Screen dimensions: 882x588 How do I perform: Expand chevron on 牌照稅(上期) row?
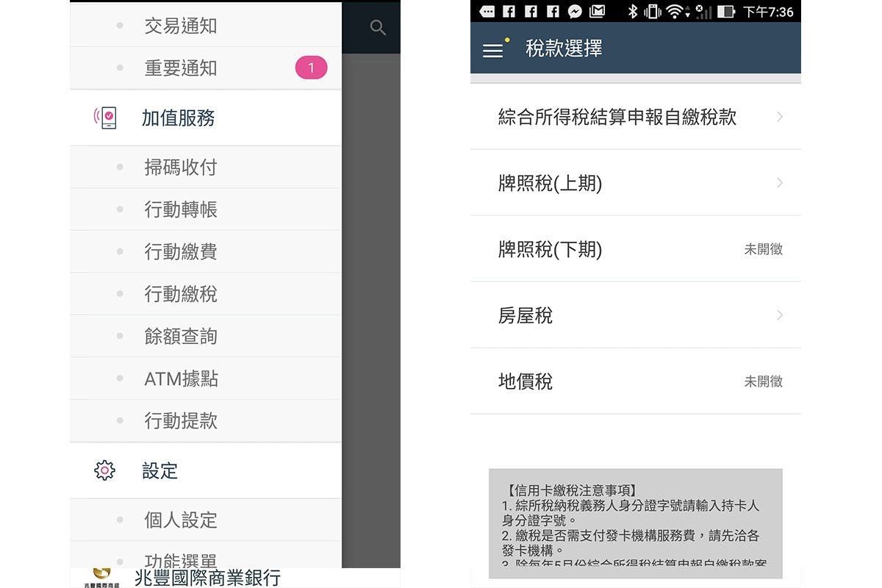pyautogui.click(x=779, y=183)
